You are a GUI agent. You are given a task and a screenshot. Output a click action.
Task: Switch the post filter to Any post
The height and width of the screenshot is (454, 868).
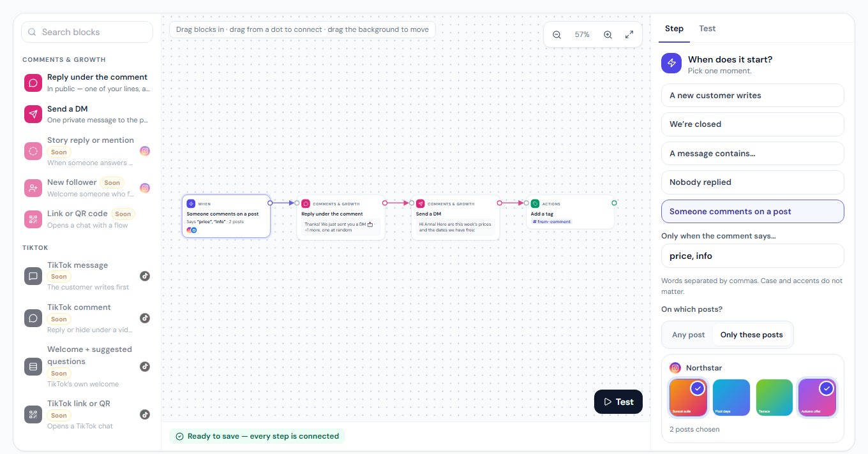tap(688, 335)
